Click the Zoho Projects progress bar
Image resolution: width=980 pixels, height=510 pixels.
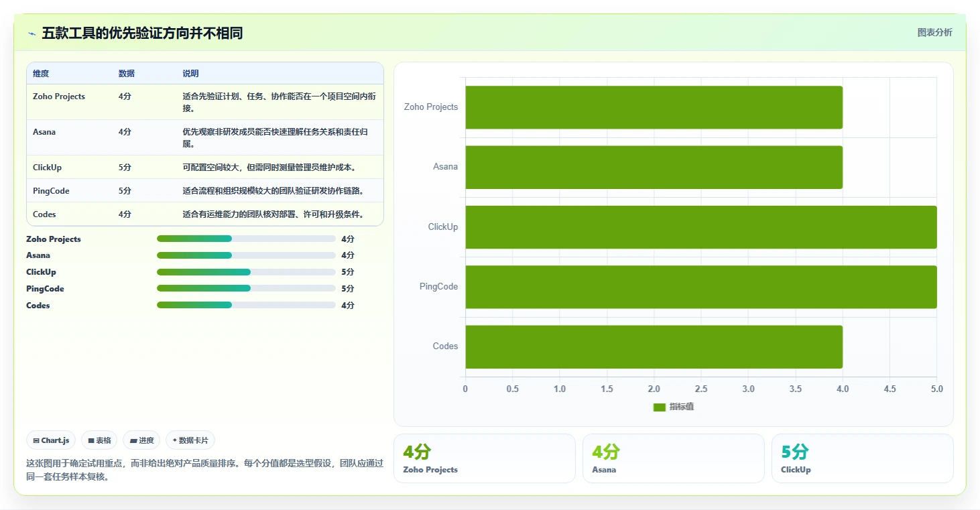pos(246,239)
